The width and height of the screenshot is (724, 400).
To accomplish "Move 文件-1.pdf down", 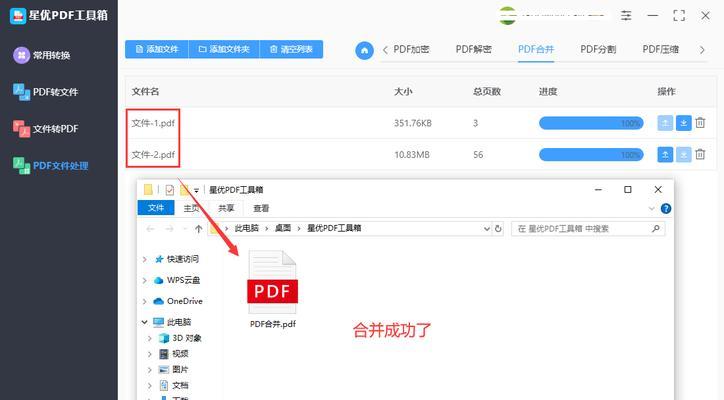I will click(x=683, y=123).
